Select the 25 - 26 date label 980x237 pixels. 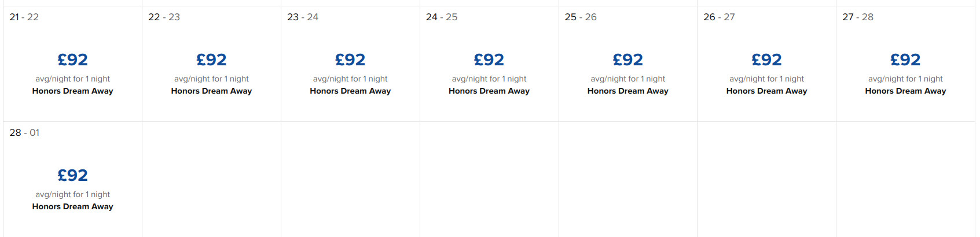pos(581,17)
